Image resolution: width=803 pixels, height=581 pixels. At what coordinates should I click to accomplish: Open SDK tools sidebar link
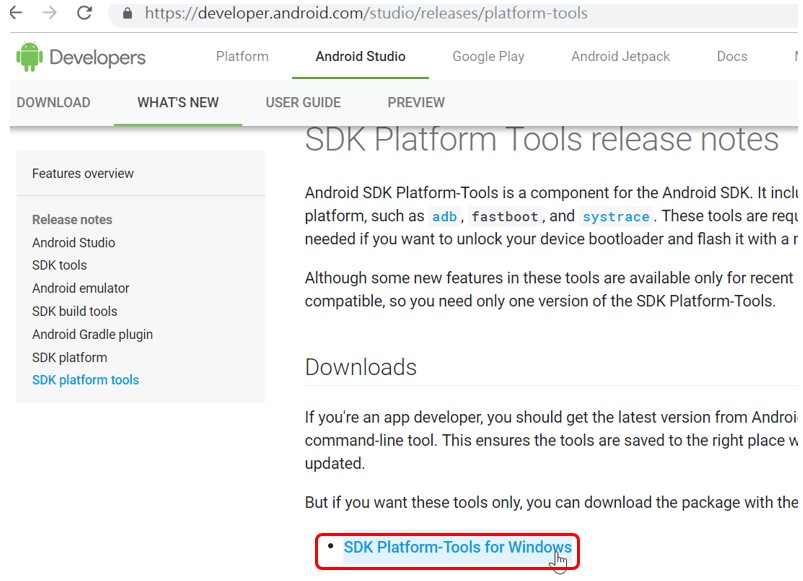tap(59, 265)
